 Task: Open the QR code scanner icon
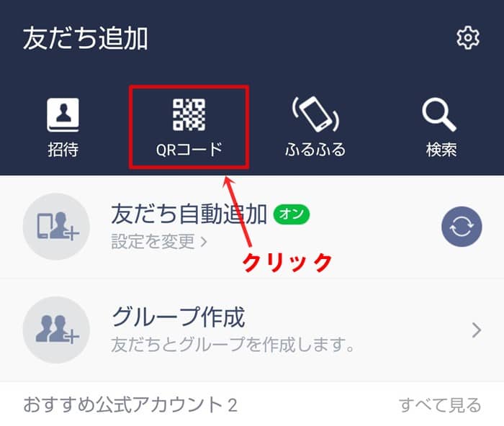tap(189, 114)
